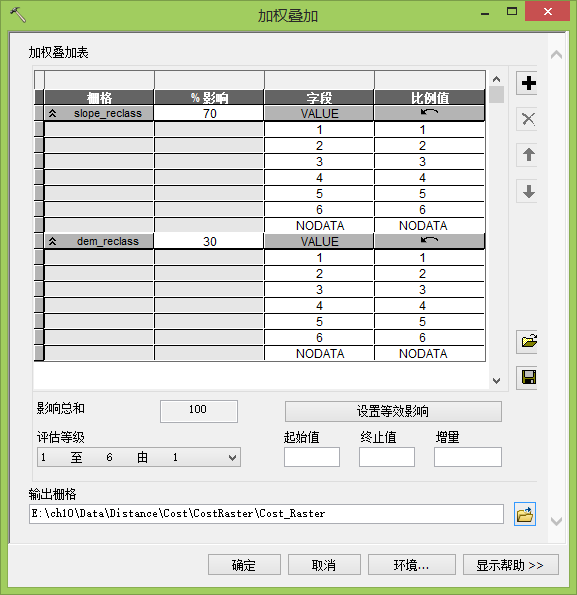The height and width of the screenshot is (595, 577).
Task: Click slope_reclass field value cell 4
Action: point(319,178)
